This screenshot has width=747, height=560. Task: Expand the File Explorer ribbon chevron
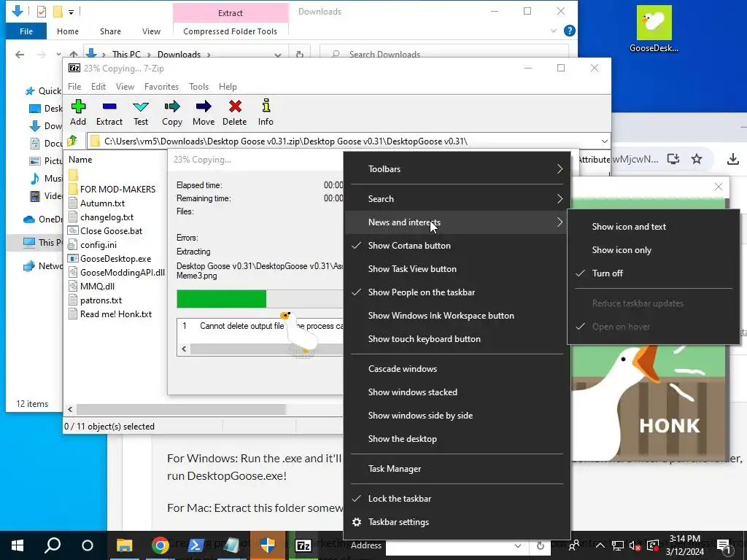pos(553,31)
